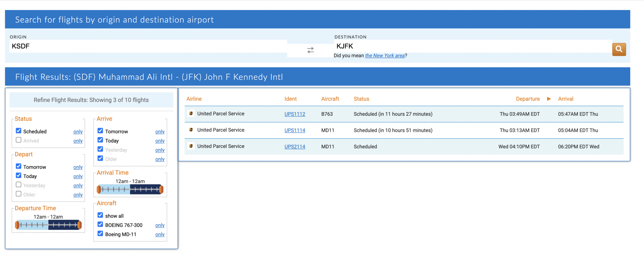Focus the Origin airport input field
644x257 pixels.
pyautogui.click(x=148, y=46)
